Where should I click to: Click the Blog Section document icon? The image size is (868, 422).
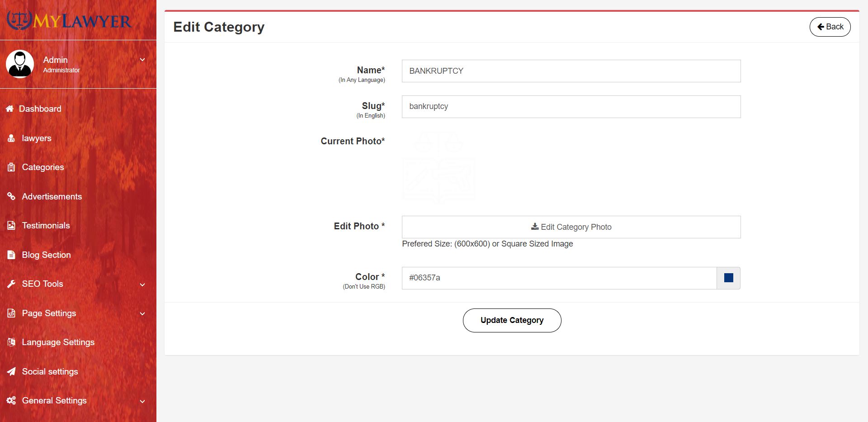pos(11,255)
